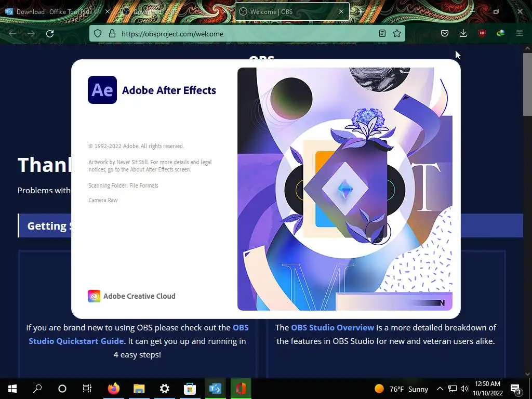Screen dimensions: 532x399
Task: Bookmark this page with star icon
Action: [397, 34]
